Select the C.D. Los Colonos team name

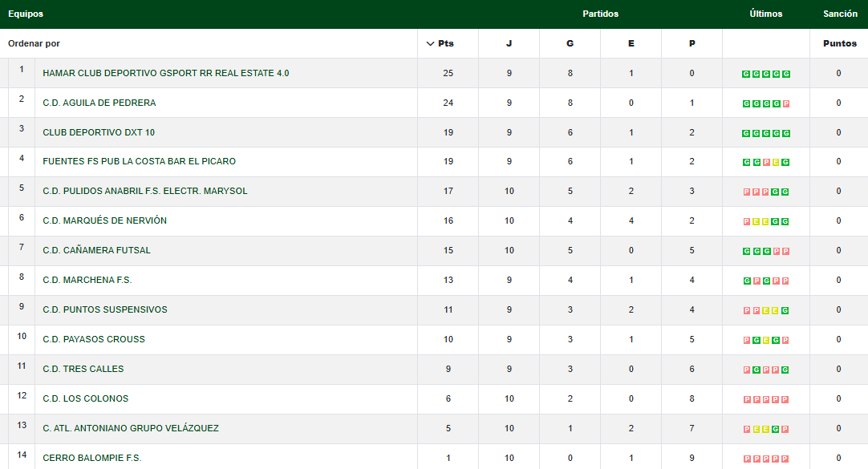85,398
